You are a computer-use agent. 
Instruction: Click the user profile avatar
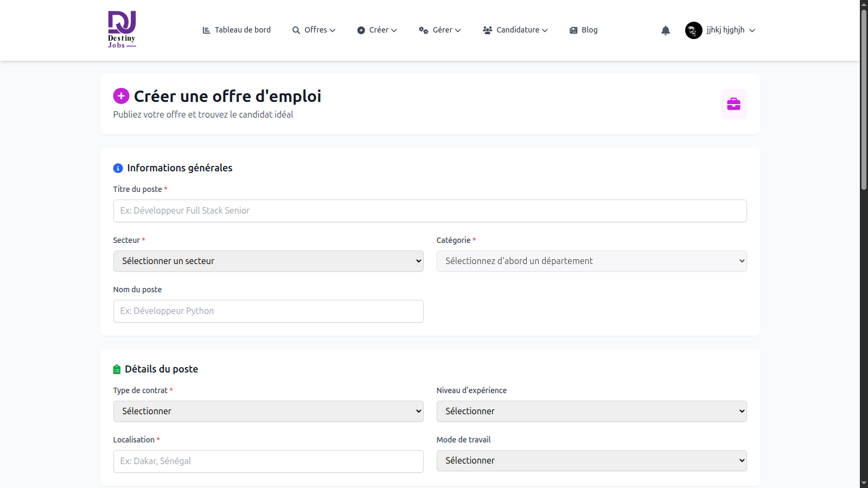point(693,30)
